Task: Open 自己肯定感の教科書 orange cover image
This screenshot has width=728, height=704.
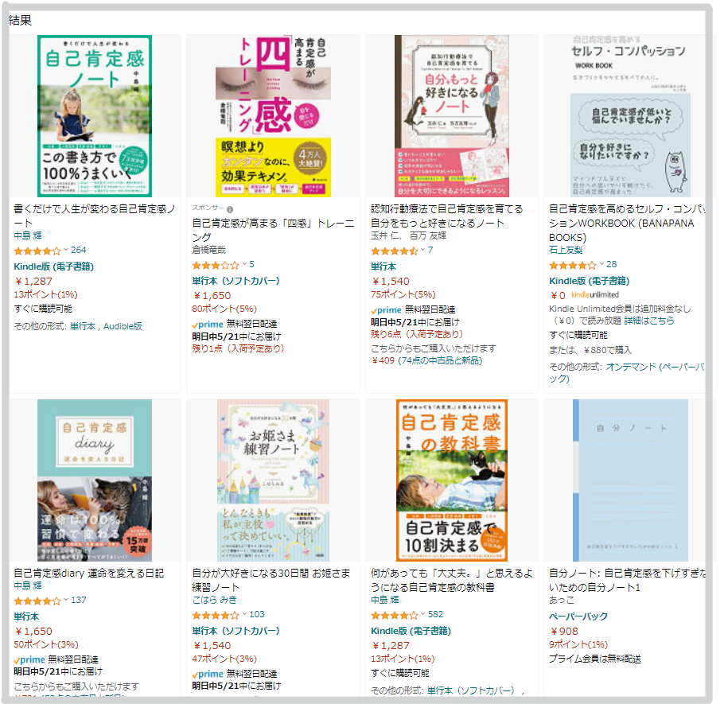Action: (452, 480)
